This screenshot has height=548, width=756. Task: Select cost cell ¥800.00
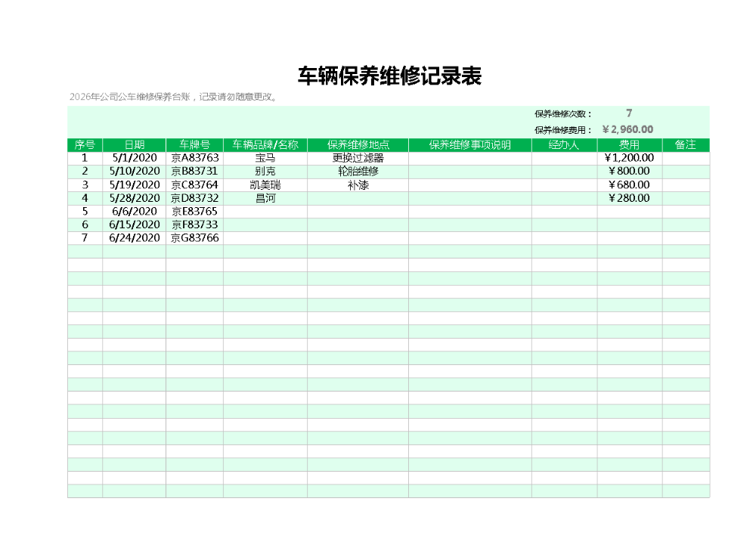tap(629, 172)
